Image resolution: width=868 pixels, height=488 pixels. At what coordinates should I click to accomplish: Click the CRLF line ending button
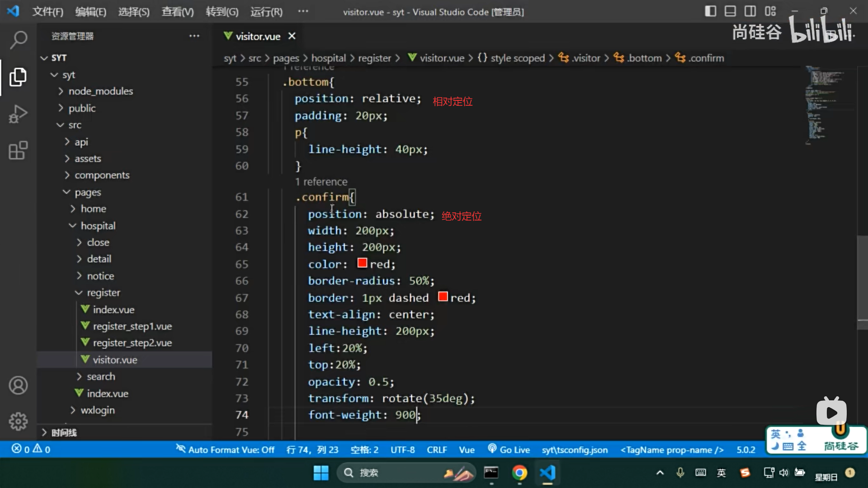coord(436,450)
